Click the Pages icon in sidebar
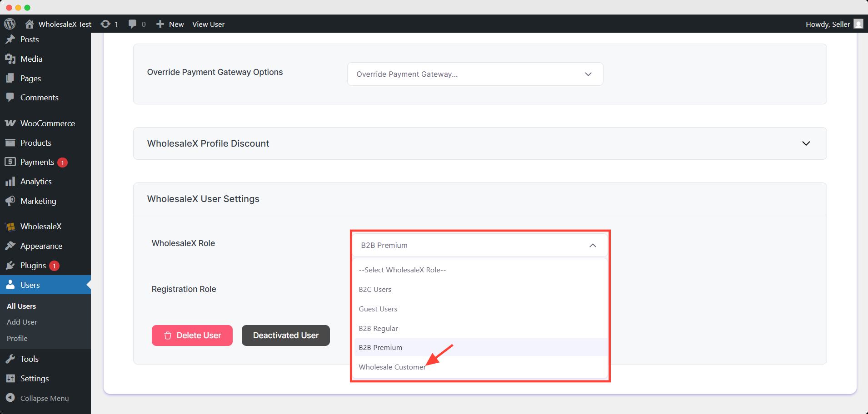868x414 pixels. pyautogui.click(x=10, y=79)
